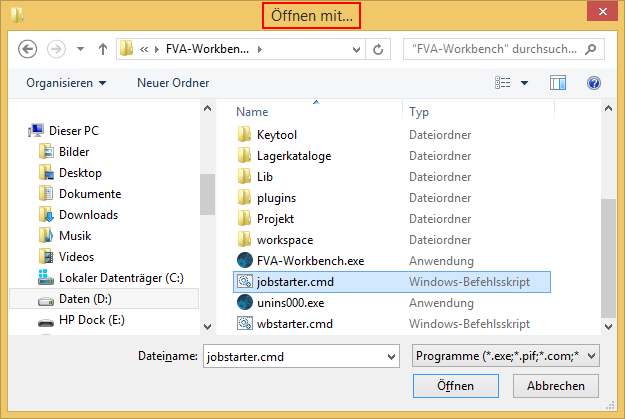
Task: Go up one folder level arrow
Action: pyautogui.click(x=102, y=48)
